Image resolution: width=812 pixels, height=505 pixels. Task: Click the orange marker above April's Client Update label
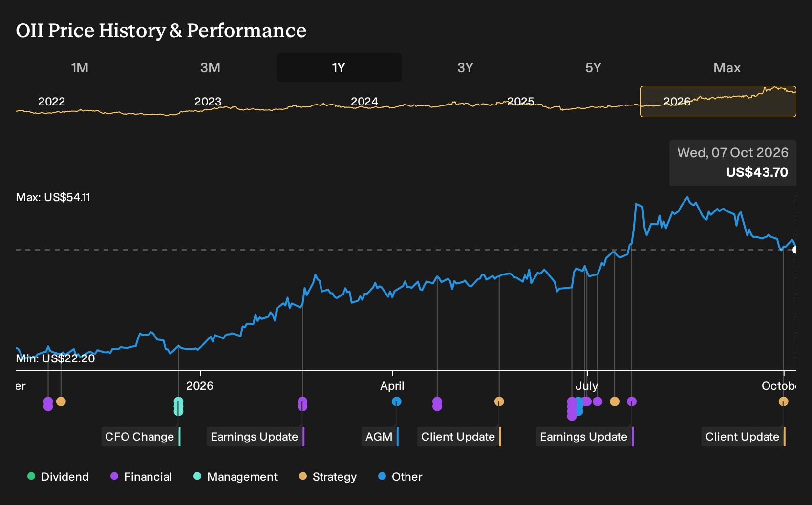click(x=499, y=401)
